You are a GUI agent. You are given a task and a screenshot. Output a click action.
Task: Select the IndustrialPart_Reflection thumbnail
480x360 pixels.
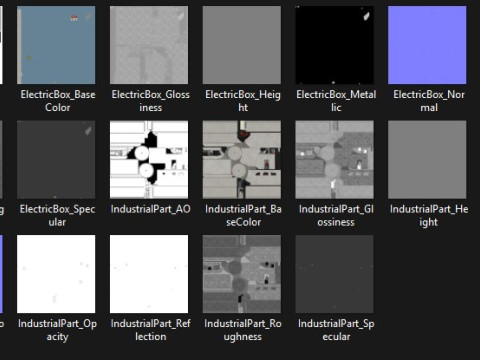point(149,274)
